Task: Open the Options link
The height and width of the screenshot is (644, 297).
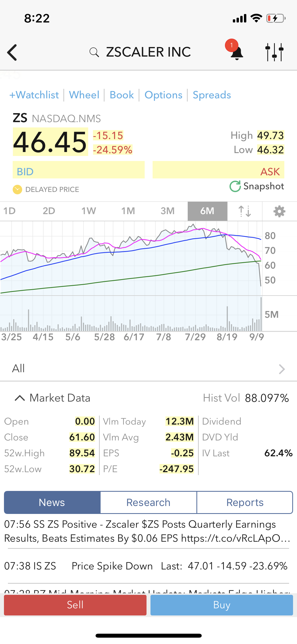Action: 163,95
